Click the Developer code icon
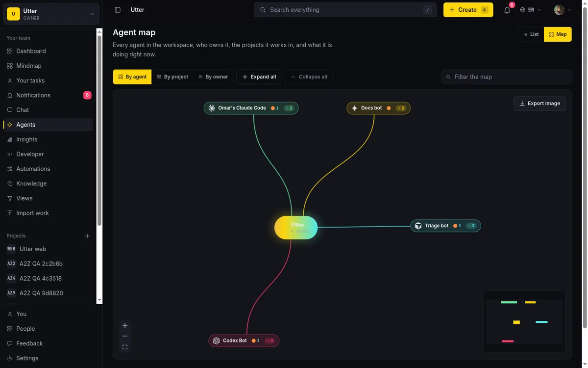Viewport: 588px width, 368px height. [10, 154]
